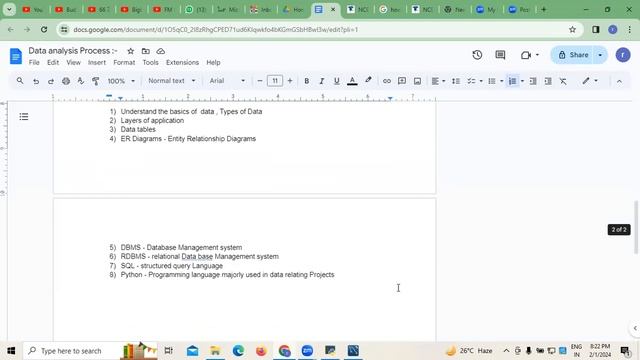The width and height of the screenshot is (640, 360).
Task: Star the Data analysis Process document
Action: click(131, 51)
